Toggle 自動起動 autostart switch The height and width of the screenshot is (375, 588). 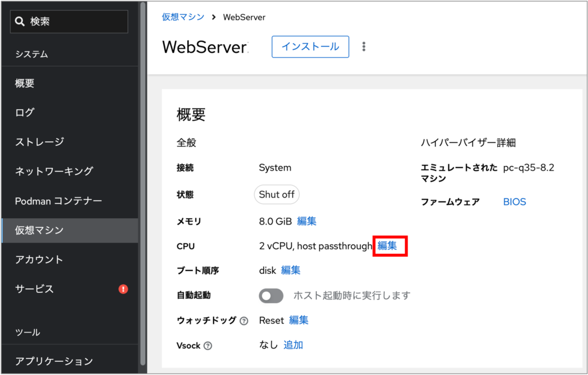271,296
